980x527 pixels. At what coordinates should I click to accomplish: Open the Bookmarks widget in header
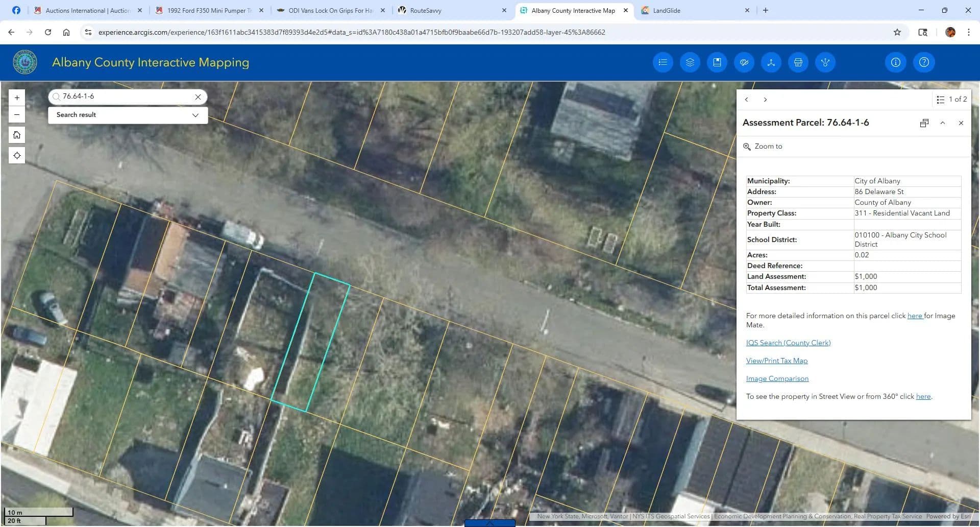click(717, 62)
